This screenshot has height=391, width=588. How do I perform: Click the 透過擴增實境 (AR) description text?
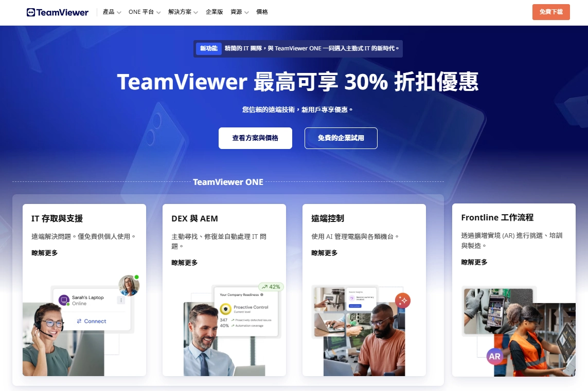click(x=512, y=240)
